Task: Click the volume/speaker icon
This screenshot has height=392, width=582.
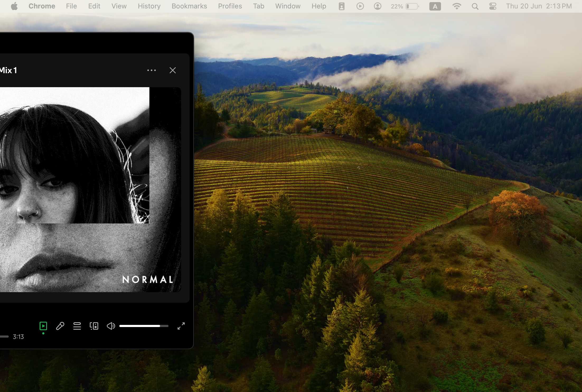Action: coord(111,326)
